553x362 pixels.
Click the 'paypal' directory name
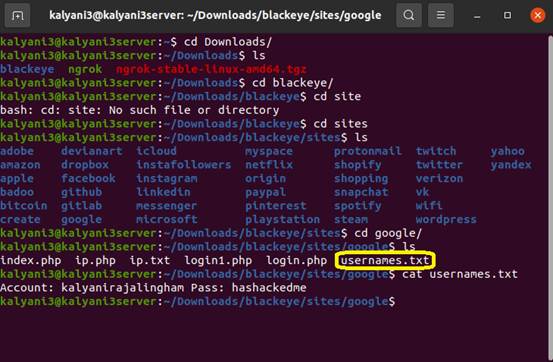click(266, 192)
